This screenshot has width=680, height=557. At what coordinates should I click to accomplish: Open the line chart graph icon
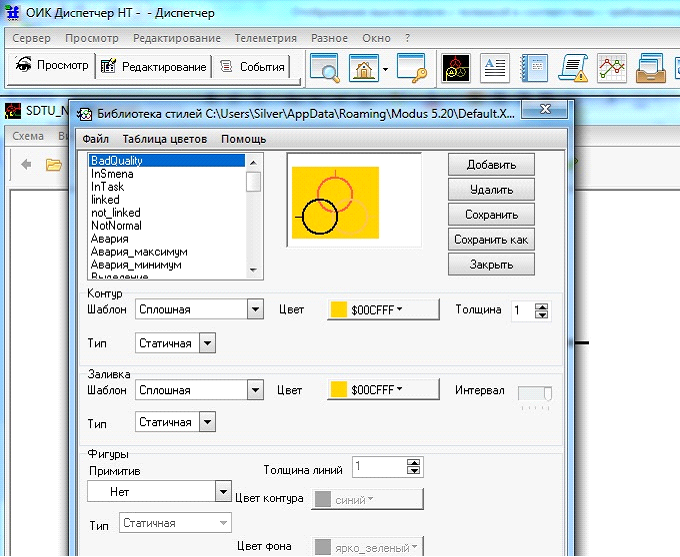tap(612, 68)
